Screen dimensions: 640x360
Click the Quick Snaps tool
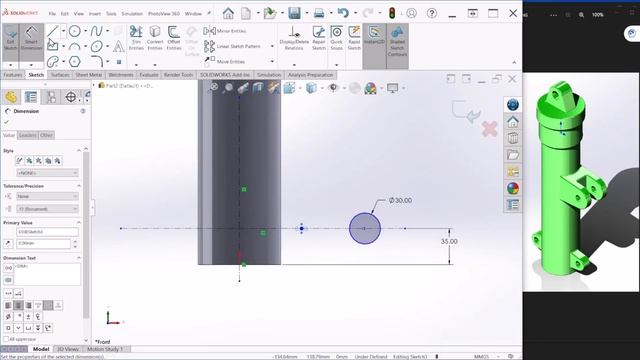pos(336,38)
